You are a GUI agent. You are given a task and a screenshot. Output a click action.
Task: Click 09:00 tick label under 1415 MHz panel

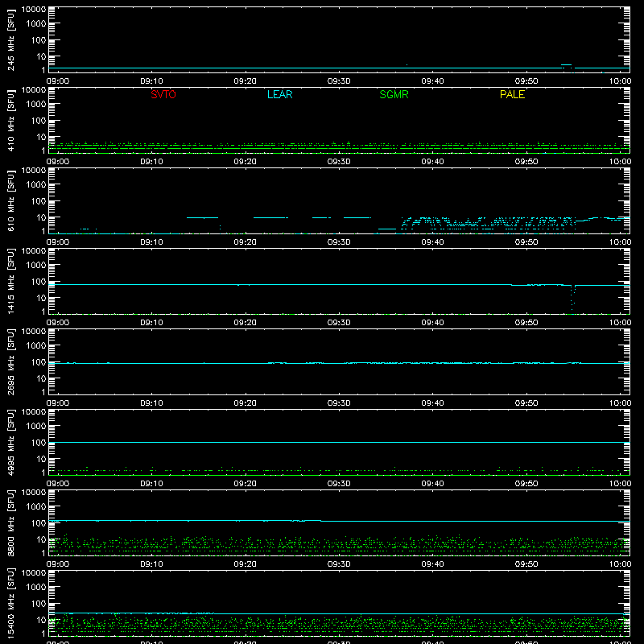tap(57, 323)
